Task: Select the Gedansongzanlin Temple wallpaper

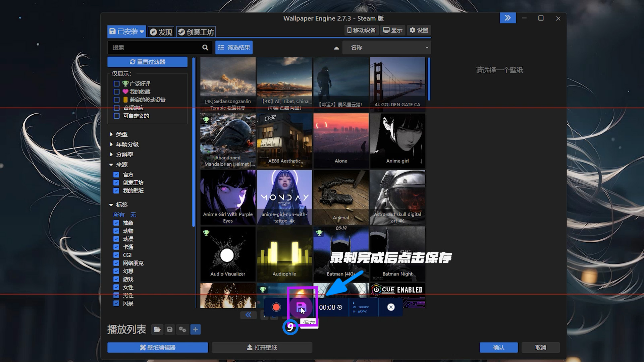Action: click(228, 84)
